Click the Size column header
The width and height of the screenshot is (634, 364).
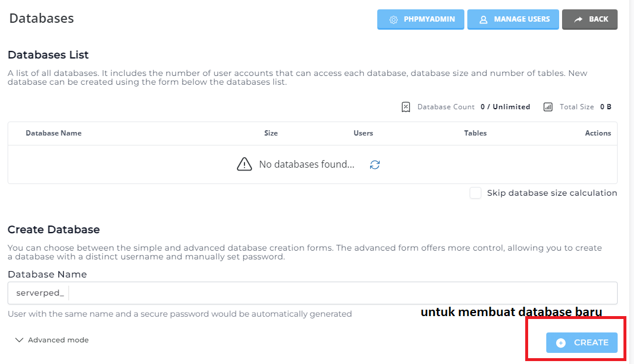point(271,133)
